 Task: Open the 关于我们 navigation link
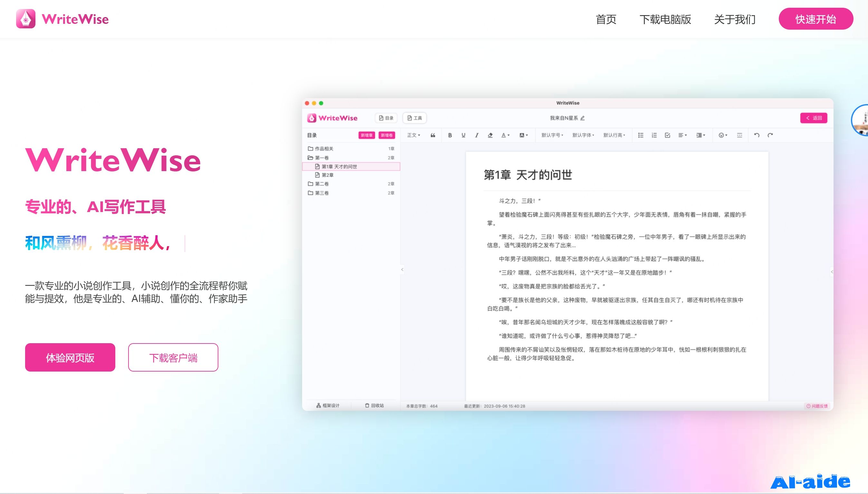pyautogui.click(x=735, y=19)
